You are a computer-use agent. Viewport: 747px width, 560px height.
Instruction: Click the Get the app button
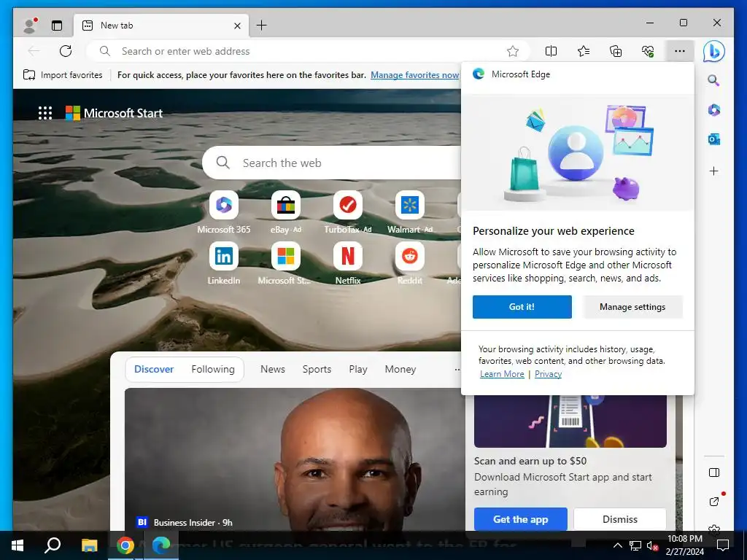pyautogui.click(x=521, y=519)
